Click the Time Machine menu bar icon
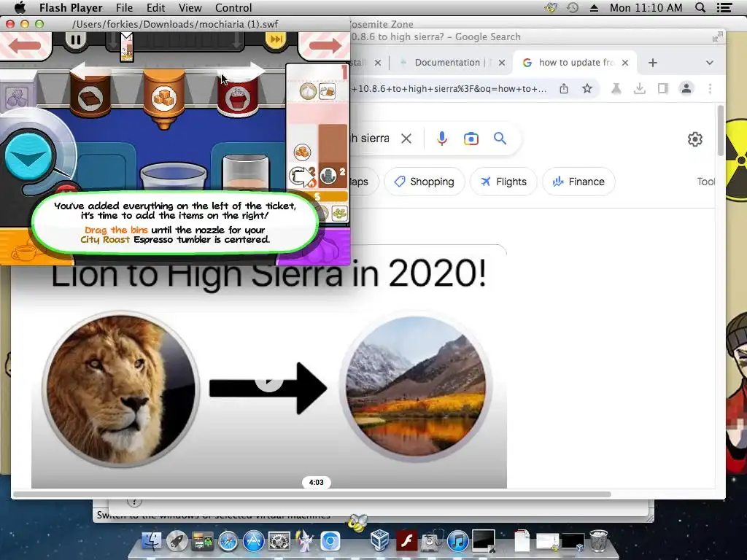This screenshot has width=747, height=560. 573,7
